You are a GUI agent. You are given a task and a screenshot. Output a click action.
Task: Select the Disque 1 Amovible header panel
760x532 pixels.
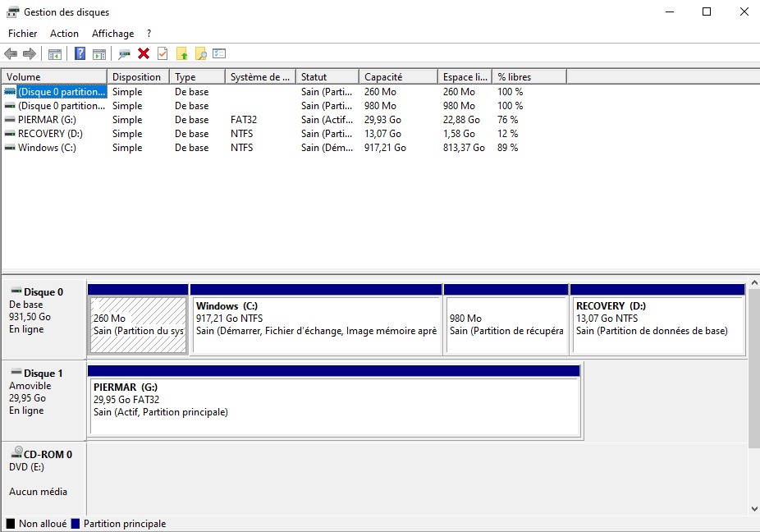pos(44,401)
